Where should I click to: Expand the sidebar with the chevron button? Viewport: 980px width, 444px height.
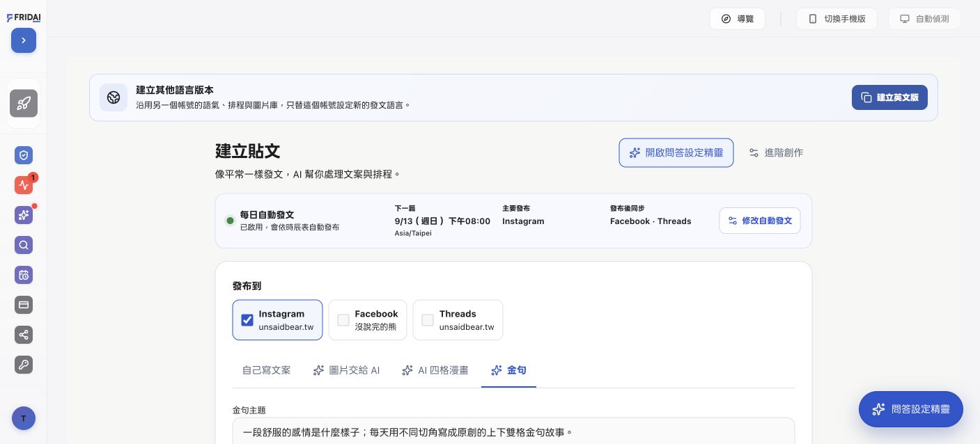click(x=24, y=40)
